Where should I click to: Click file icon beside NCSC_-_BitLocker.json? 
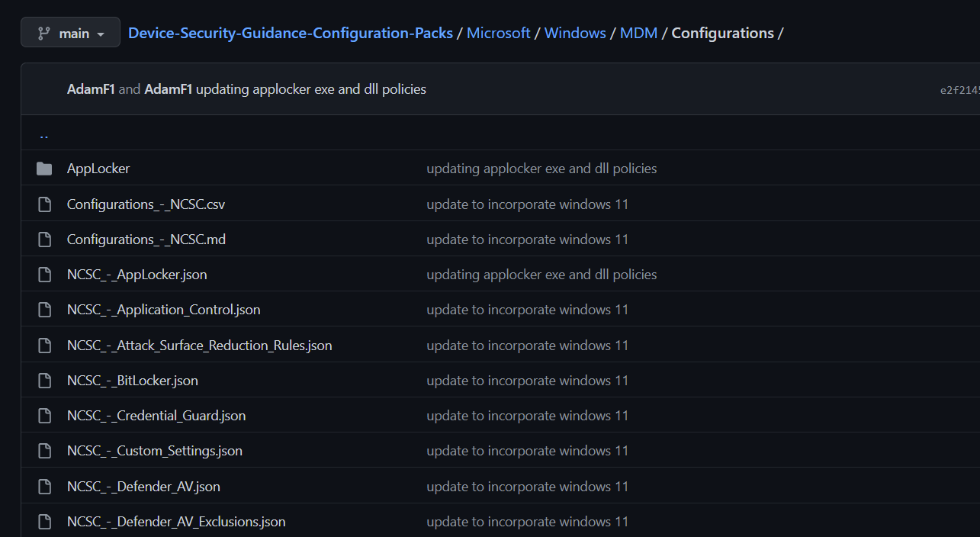[x=44, y=381]
